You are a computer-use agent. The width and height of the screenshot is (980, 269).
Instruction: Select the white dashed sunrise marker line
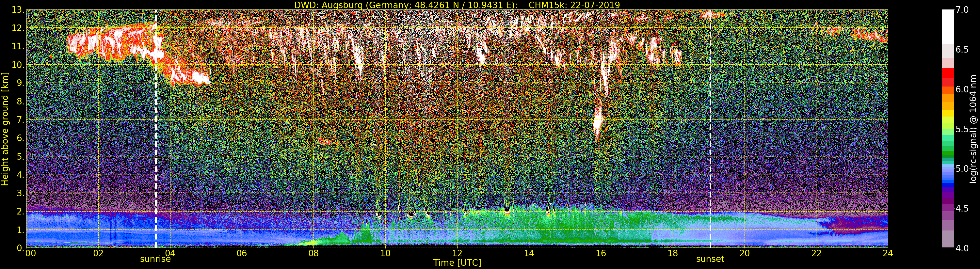(155, 129)
